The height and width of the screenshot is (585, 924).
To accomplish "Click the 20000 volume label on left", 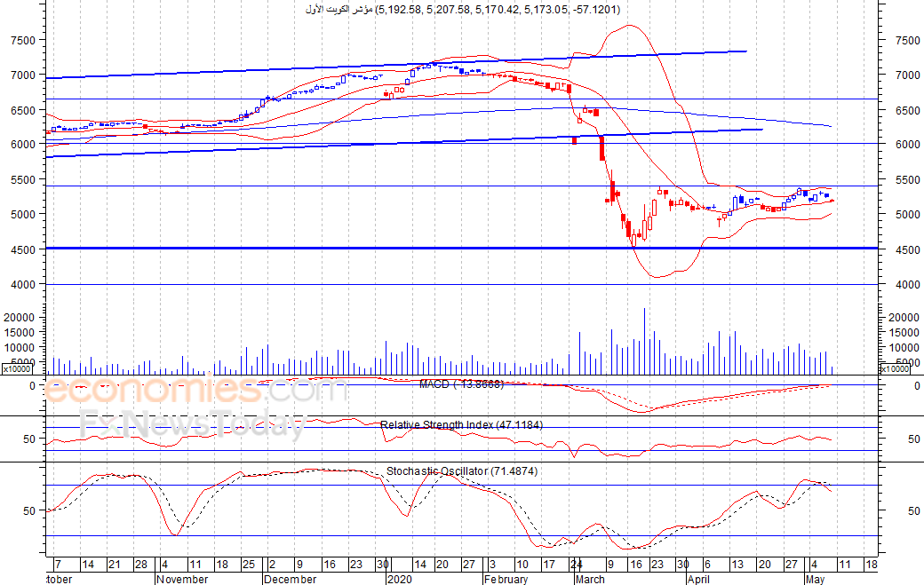I will 20,317.
